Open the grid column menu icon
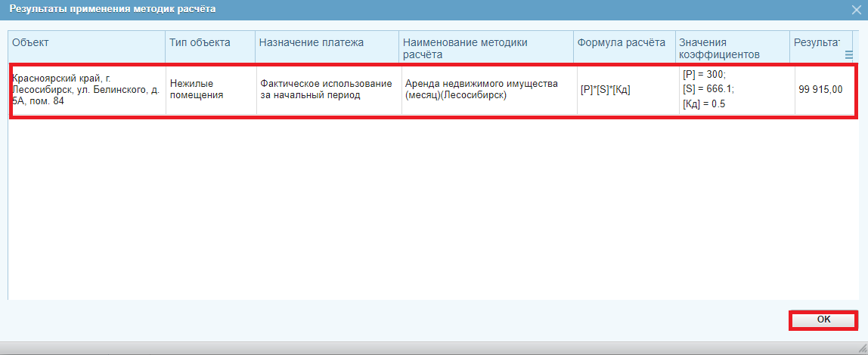 tap(848, 54)
